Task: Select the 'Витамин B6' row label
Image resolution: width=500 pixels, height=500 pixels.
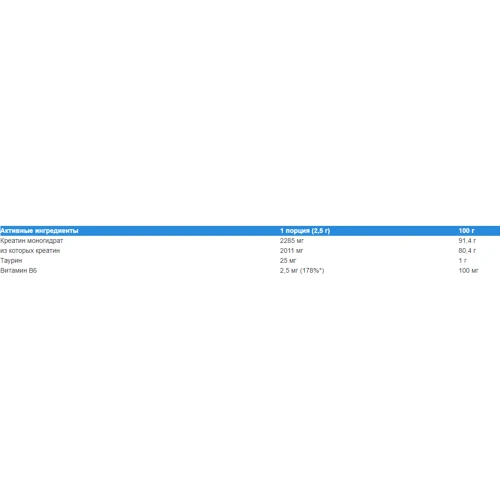Action: coord(19,271)
